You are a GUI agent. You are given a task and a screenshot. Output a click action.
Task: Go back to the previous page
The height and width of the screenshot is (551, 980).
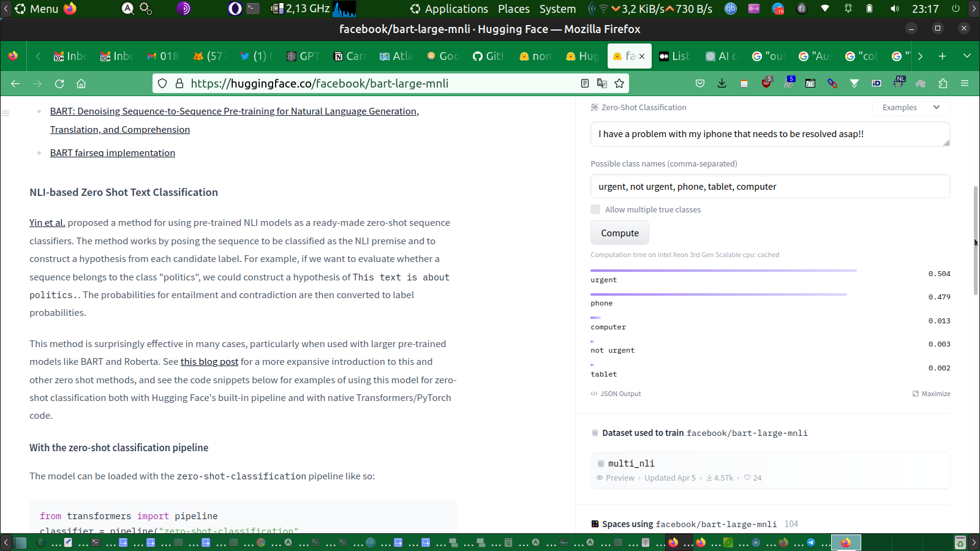[15, 83]
